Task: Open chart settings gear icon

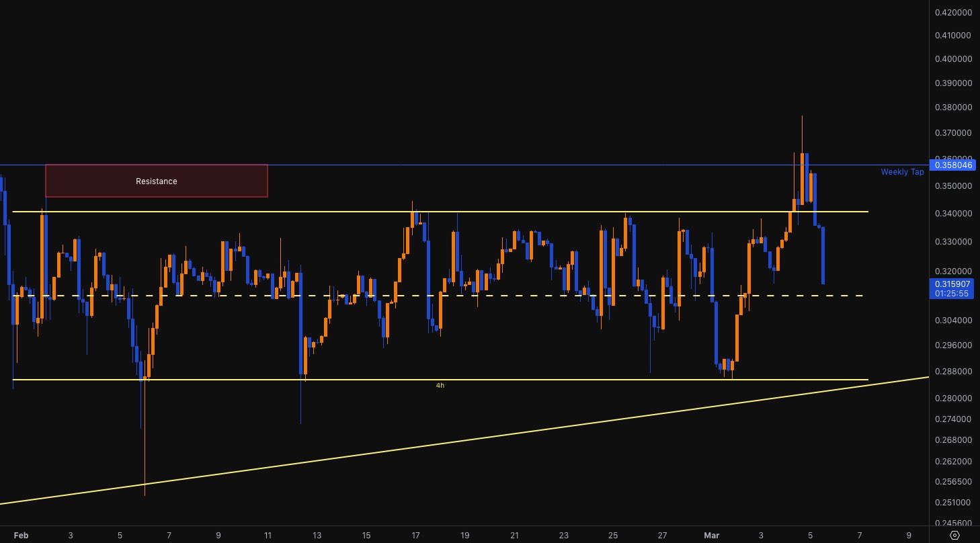Action: point(954,535)
